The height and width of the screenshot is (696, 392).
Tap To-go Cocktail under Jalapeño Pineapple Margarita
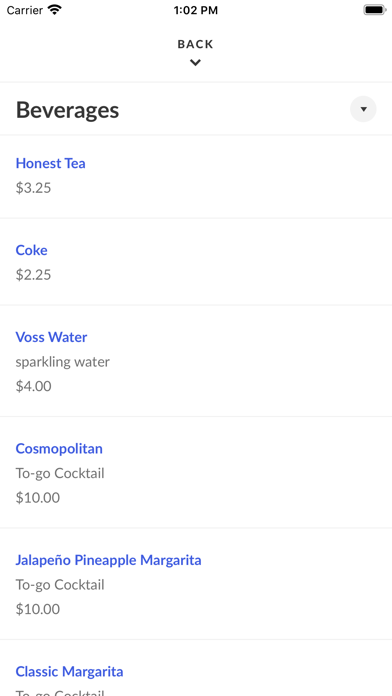(60, 585)
